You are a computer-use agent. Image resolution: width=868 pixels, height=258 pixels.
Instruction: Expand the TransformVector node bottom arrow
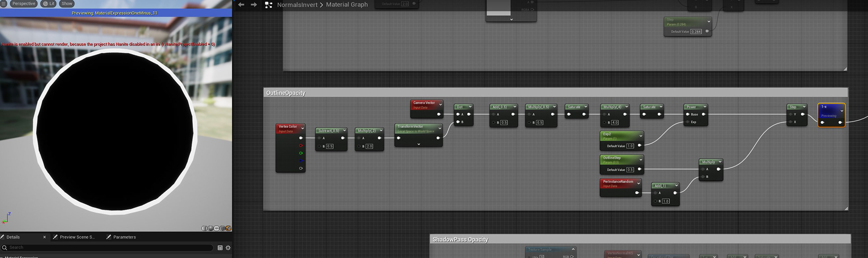point(419,144)
